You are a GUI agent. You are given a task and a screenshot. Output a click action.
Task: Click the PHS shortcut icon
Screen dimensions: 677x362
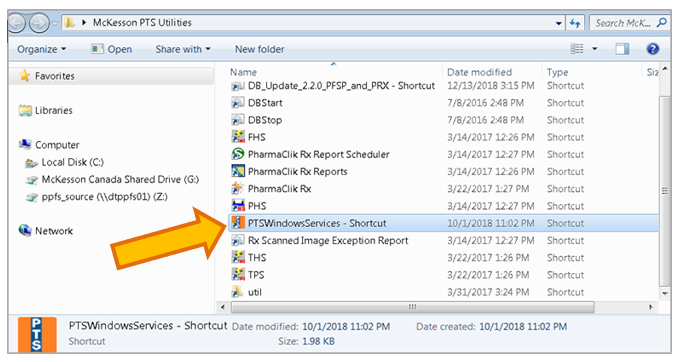point(238,206)
